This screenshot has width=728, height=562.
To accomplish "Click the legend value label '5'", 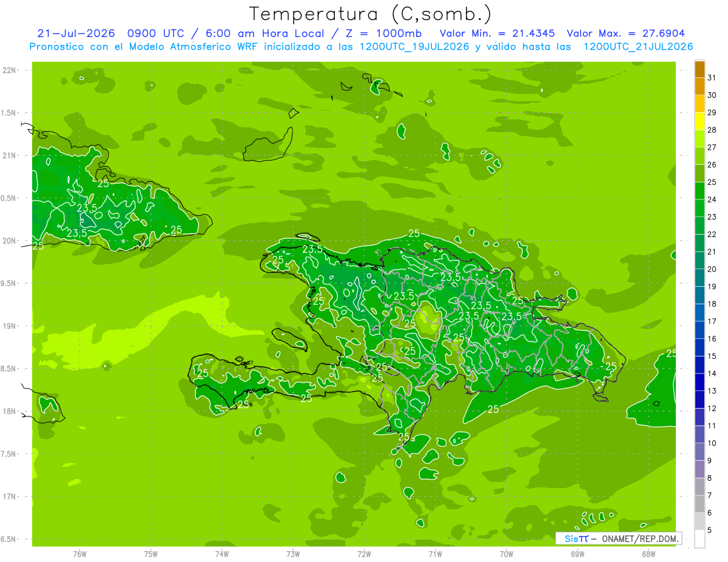I will [x=710, y=530].
